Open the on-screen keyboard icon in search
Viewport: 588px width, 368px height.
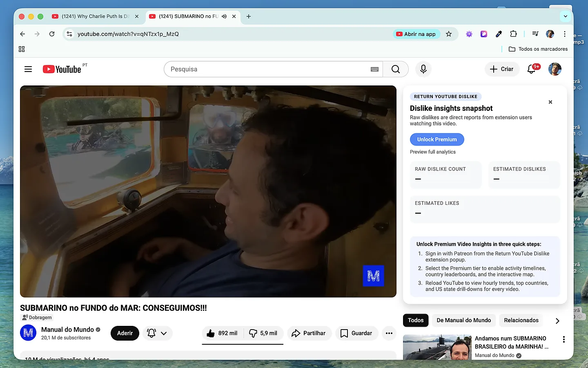pos(374,70)
